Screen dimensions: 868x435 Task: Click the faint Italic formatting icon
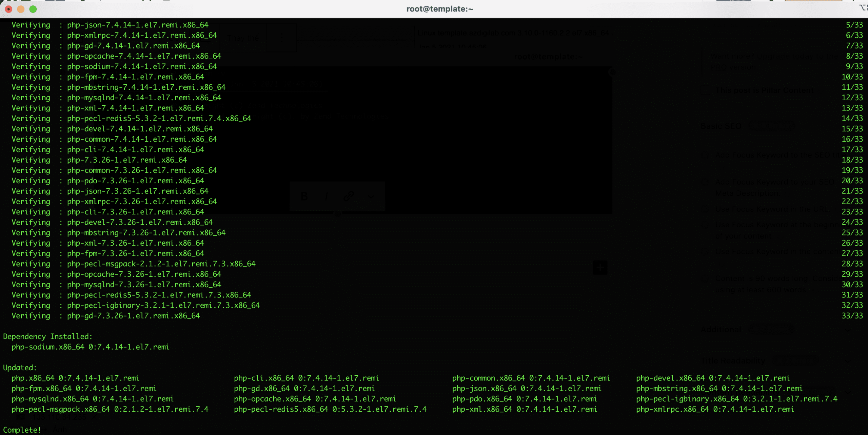click(326, 196)
